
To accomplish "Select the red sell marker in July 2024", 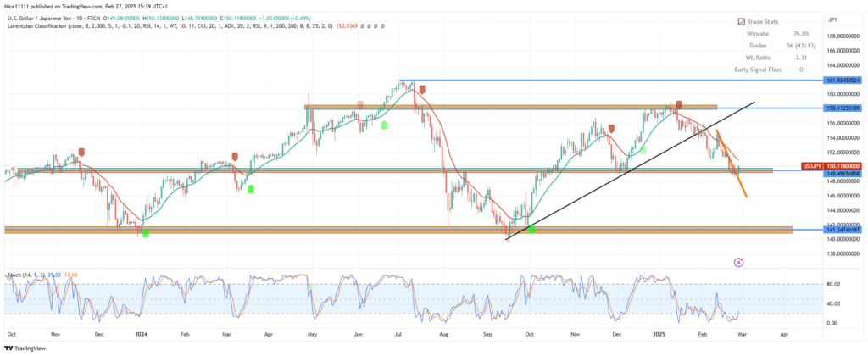I will [422, 89].
